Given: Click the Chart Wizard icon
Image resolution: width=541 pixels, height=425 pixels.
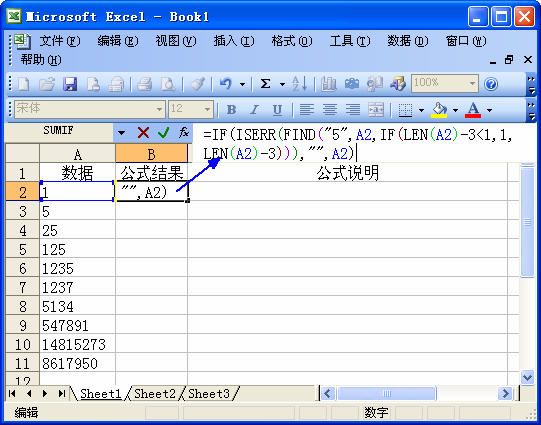Looking at the screenshot, I should 328,84.
